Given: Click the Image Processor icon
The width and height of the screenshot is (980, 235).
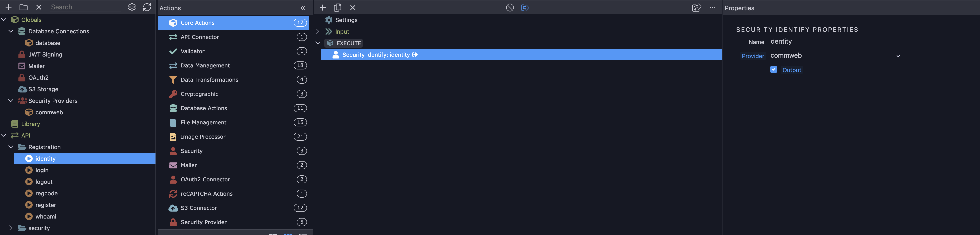Looking at the screenshot, I should coord(173,137).
